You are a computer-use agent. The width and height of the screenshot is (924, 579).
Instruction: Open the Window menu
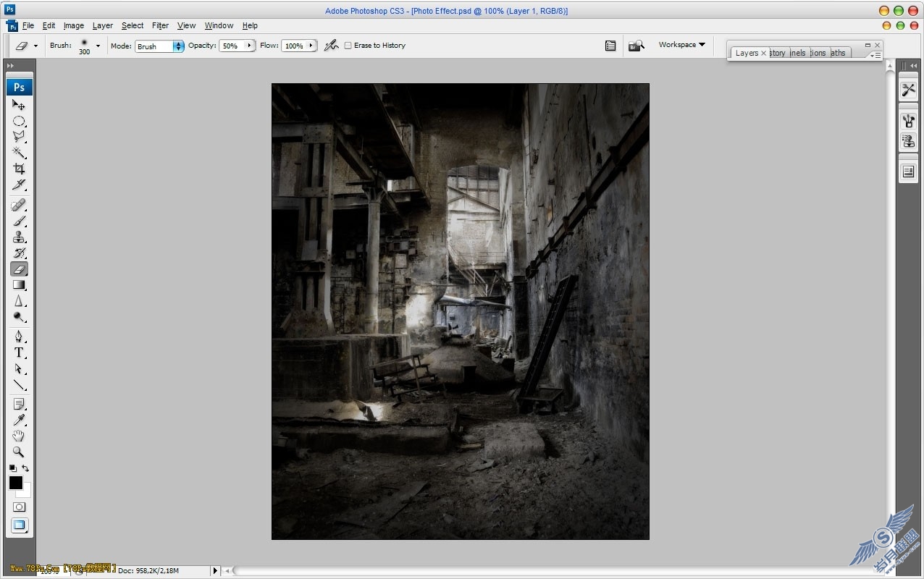219,25
